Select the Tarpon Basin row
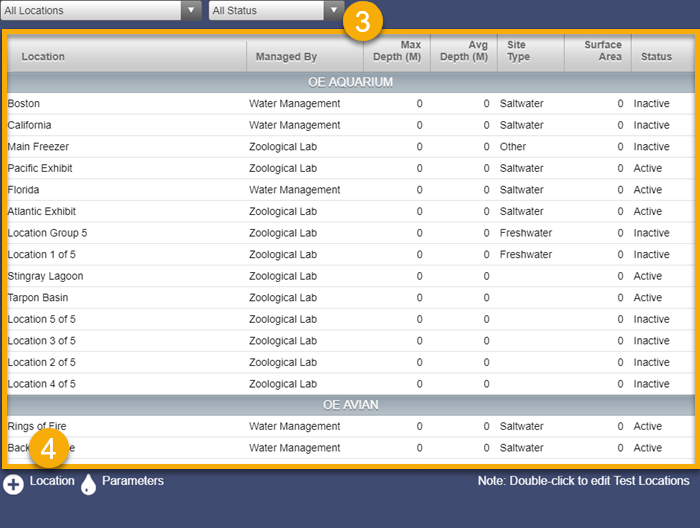Screen dimensions: 700x528 (351, 298)
